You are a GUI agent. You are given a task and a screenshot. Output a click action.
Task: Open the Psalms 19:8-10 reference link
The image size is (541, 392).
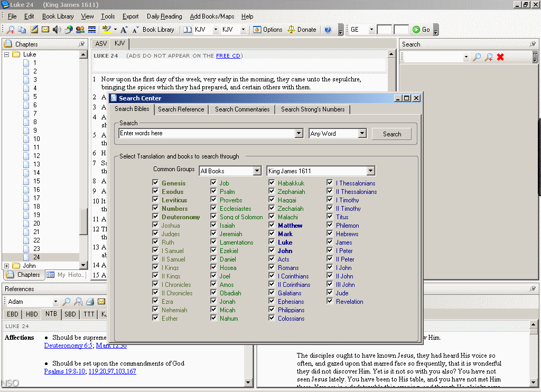(64, 371)
